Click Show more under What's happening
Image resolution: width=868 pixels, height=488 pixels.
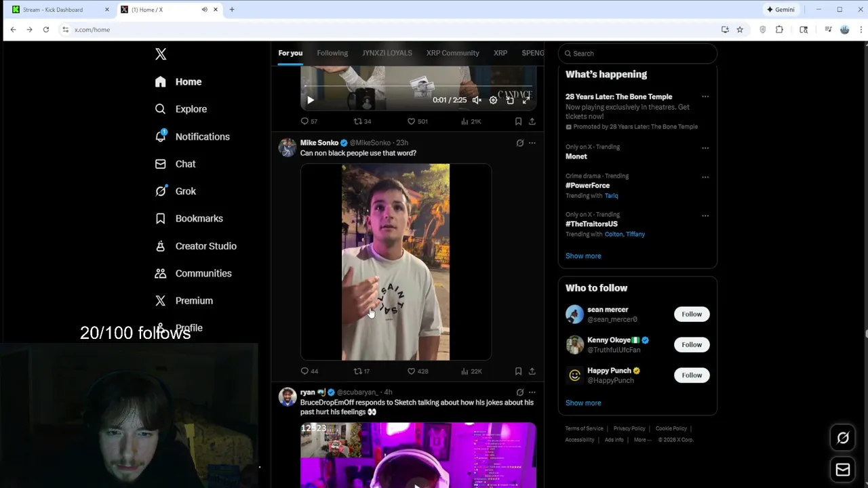tap(583, 256)
